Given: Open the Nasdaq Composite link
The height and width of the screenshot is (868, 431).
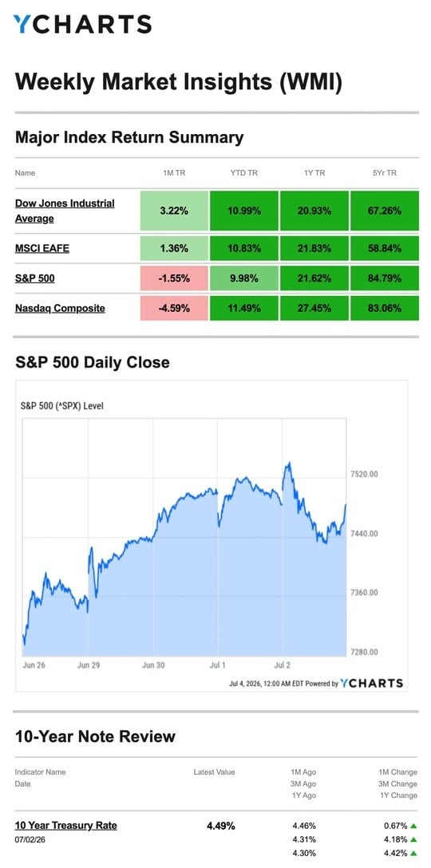Looking at the screenshot, I should point(60,308).
